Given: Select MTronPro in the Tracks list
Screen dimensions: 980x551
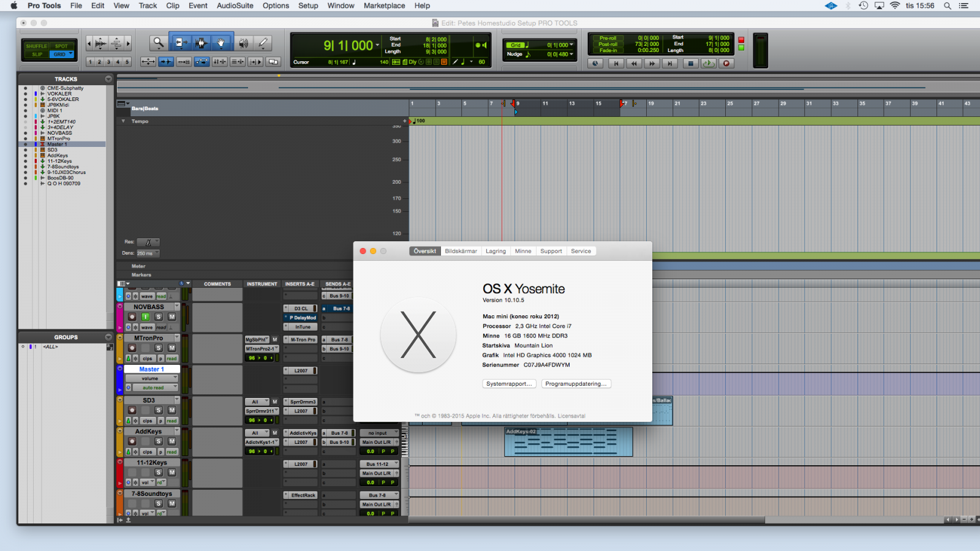Looking at the screenshot, I should (x=59, y=139).
